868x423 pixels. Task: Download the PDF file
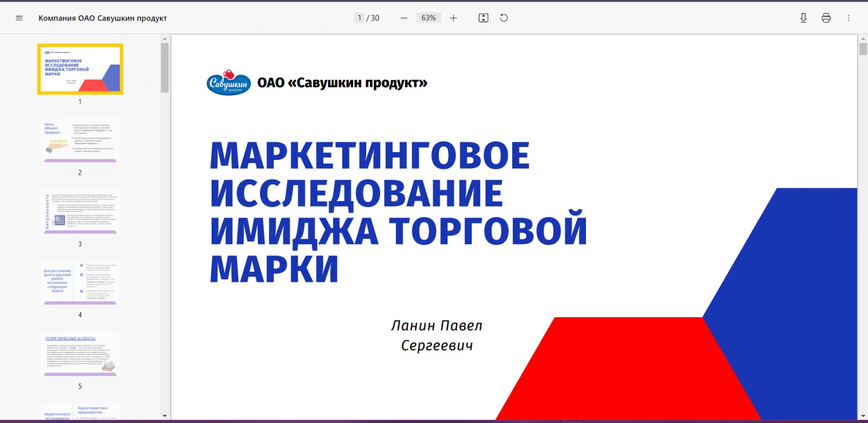coord(803,18)
